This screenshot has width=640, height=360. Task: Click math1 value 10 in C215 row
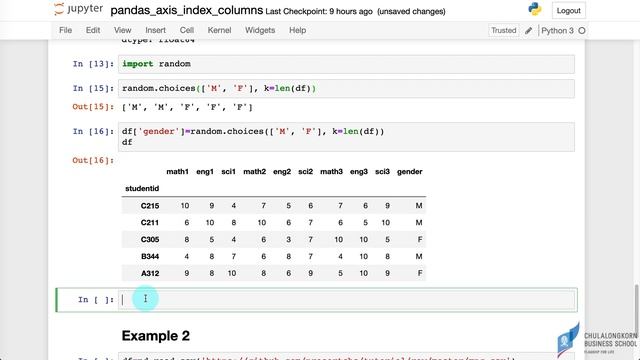tap(185, 206)
